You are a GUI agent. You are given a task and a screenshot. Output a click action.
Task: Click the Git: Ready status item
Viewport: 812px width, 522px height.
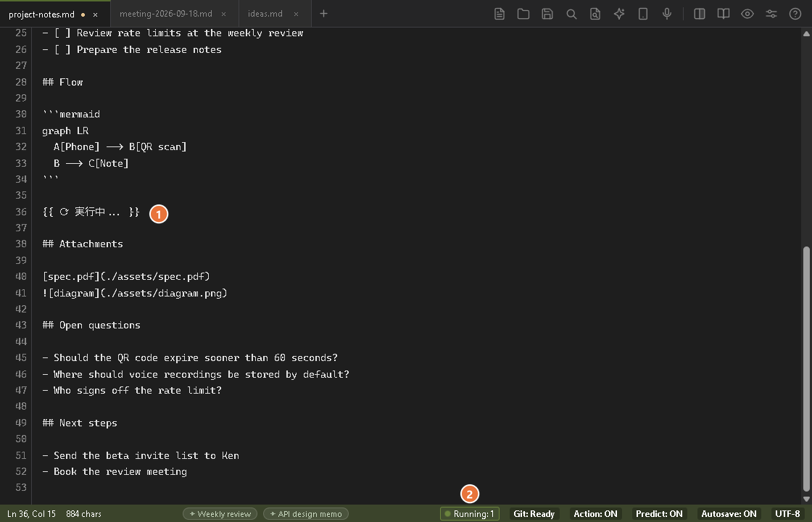click(x=534, y=514)
